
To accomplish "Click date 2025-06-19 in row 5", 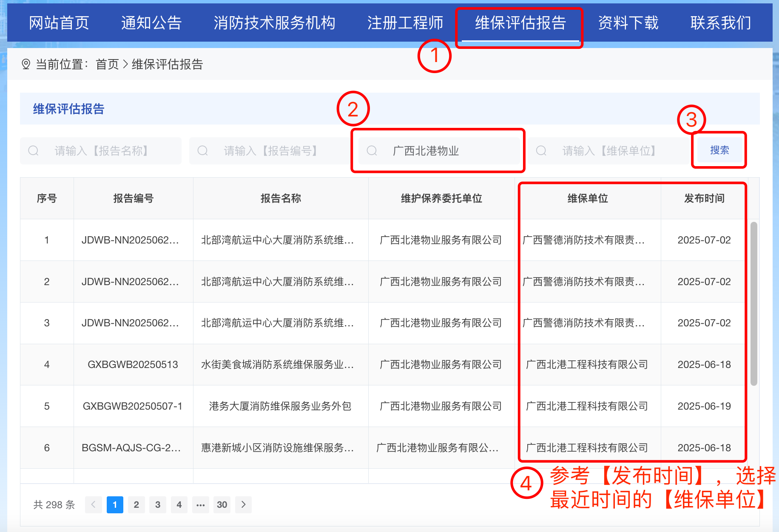I will pos(704,406).
